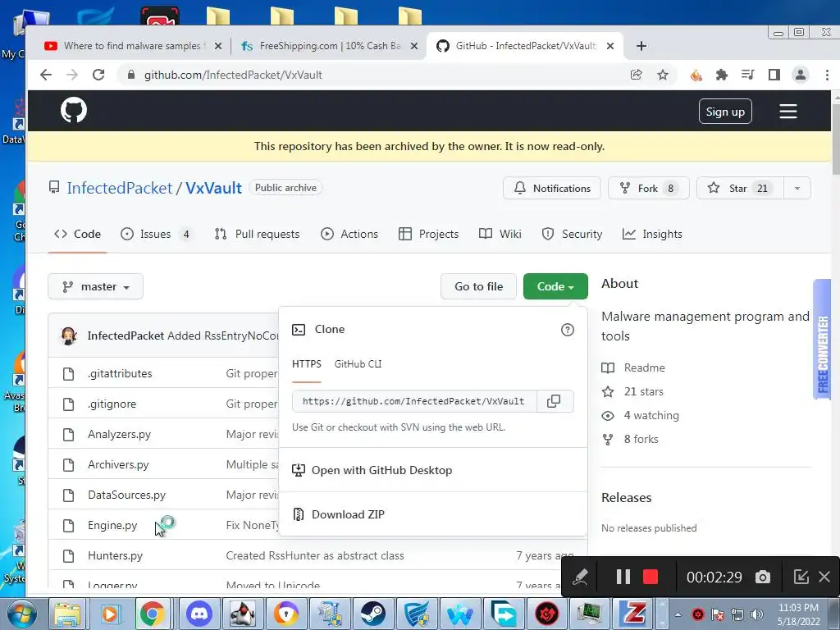The width and height of the screenshot is (840, 630).
Task: Open the Chrome extensions puzzle icon
Action: (x=722, y=75)
